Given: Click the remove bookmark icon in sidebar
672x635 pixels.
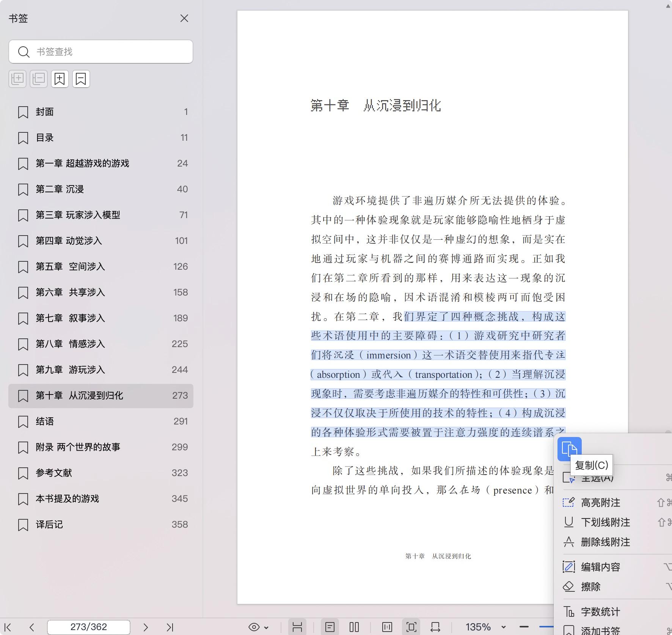Looking at the screenshot, I should [81, 79].
